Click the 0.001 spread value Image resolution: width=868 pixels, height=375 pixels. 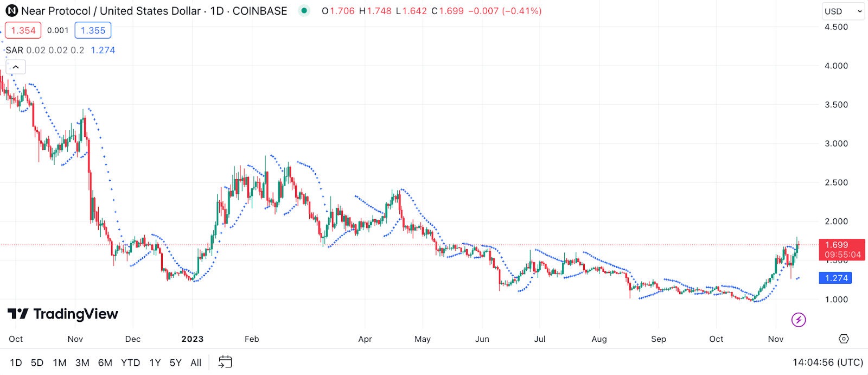point(58,30)
